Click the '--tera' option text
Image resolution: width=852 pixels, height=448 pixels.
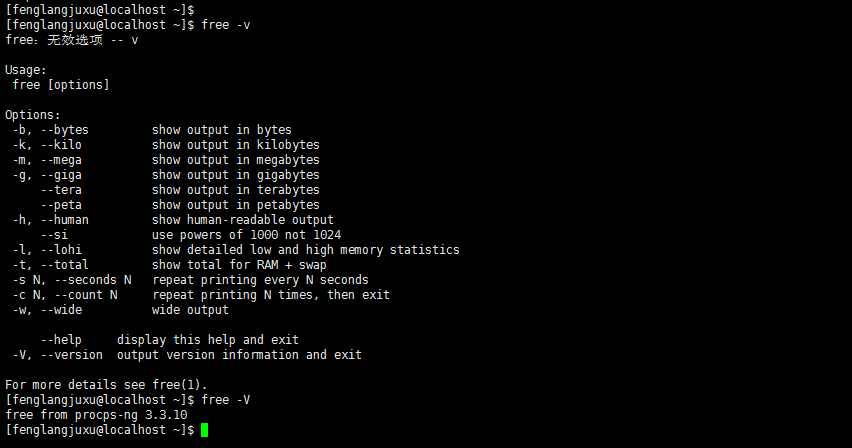tap(61, 190)
